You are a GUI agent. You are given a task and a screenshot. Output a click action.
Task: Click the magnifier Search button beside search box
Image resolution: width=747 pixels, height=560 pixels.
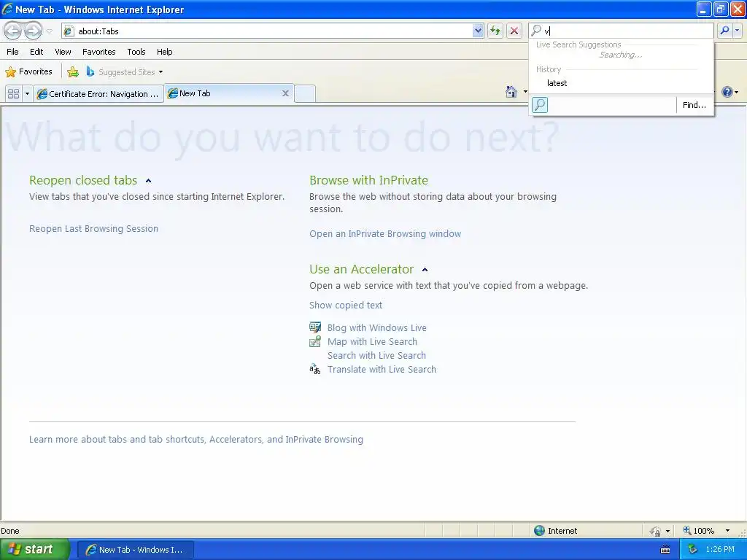[x=724, y=31]
